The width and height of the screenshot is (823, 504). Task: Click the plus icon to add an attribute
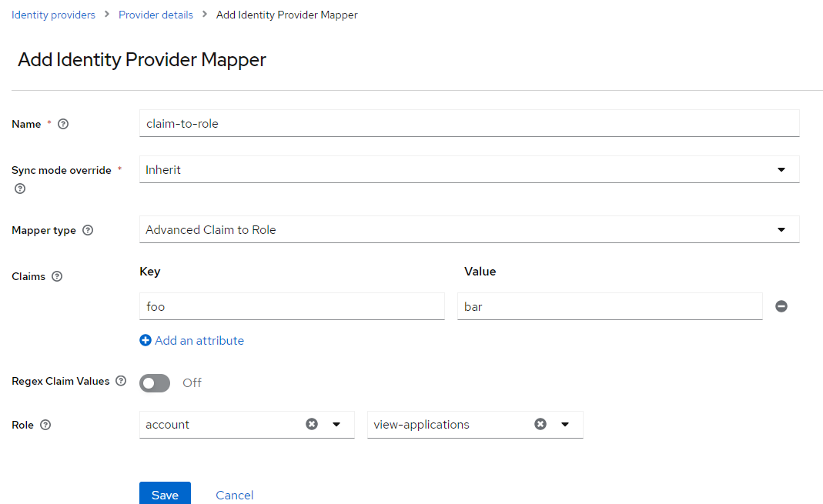(146, 340)
